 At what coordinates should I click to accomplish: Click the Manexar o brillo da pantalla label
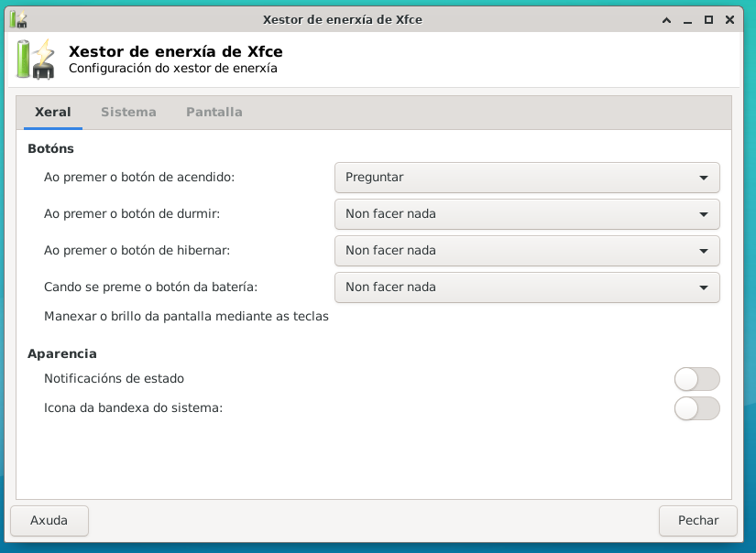186,317
